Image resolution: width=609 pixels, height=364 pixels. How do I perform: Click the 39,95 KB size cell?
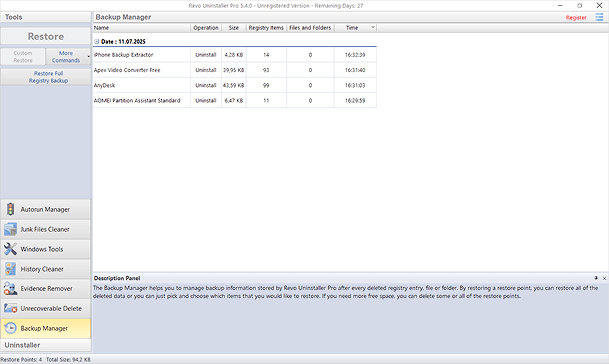coord(233,70)
